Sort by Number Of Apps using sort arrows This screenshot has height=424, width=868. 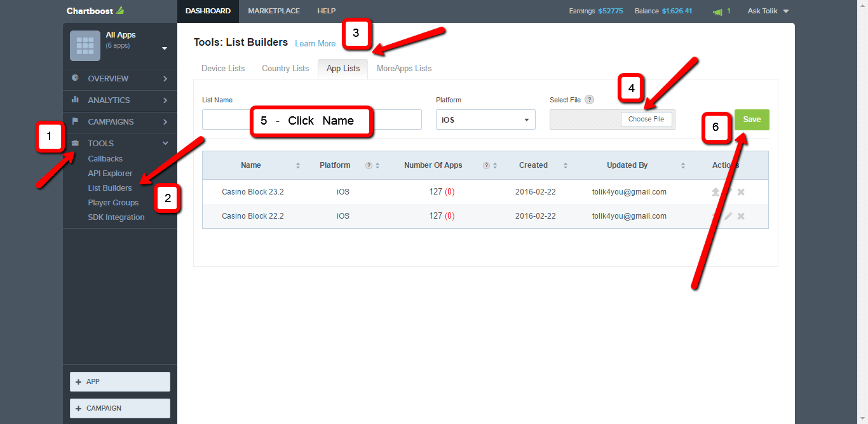[495, 165]
